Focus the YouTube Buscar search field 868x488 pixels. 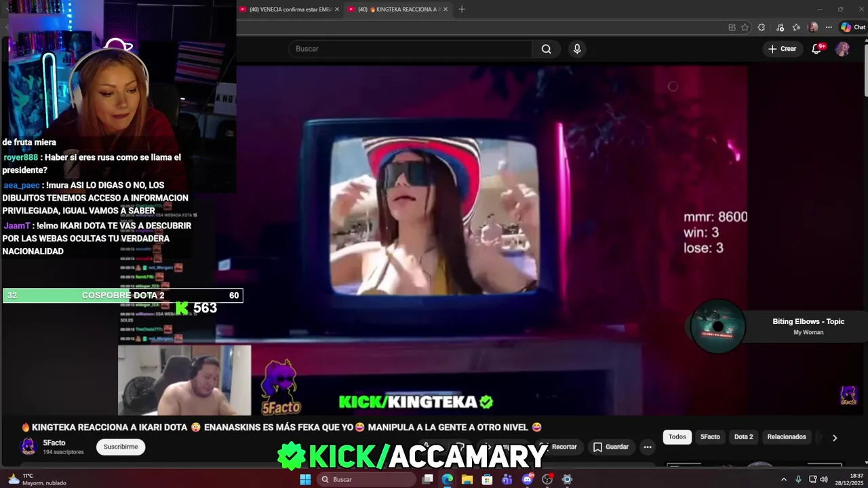pyautogui.click(x=410, y=49)
